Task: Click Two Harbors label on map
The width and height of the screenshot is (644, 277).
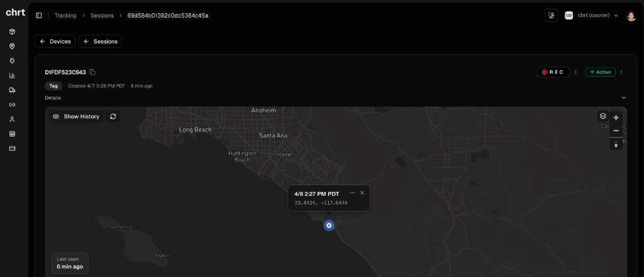Action: pos(120,227)
